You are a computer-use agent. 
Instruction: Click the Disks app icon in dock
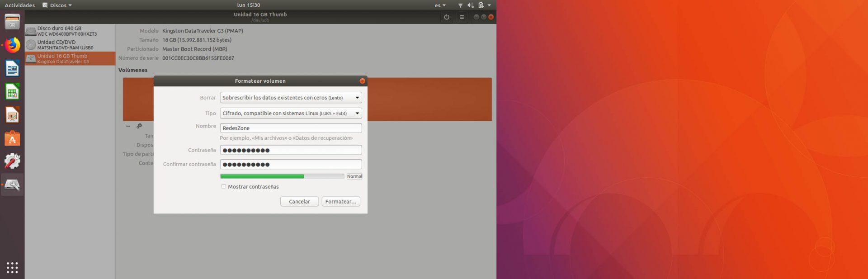12,184
